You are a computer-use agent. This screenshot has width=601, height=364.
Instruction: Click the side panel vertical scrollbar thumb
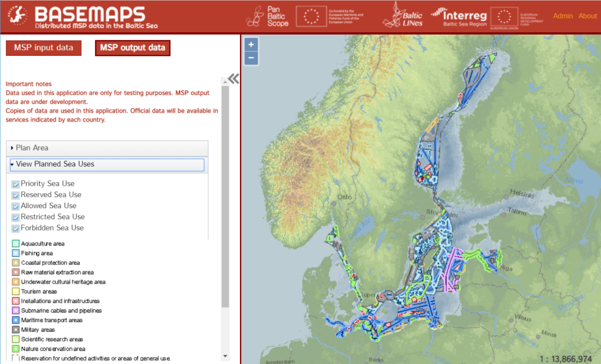tap(225, 196)
